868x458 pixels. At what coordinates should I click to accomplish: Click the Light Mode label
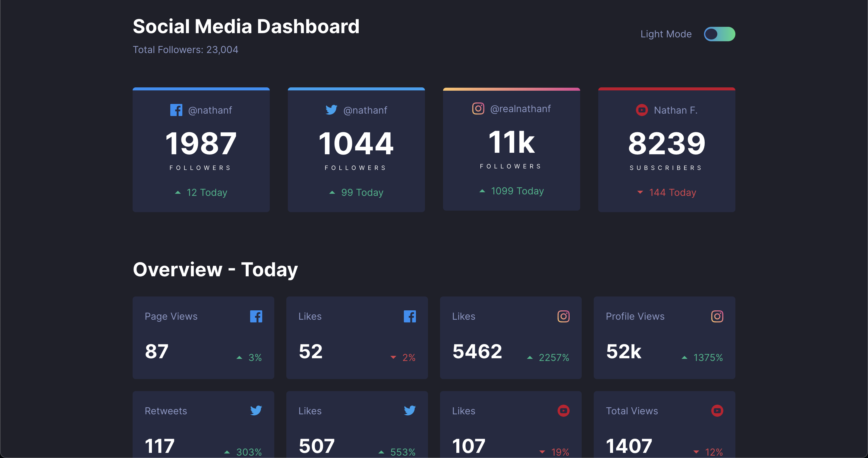666,34
